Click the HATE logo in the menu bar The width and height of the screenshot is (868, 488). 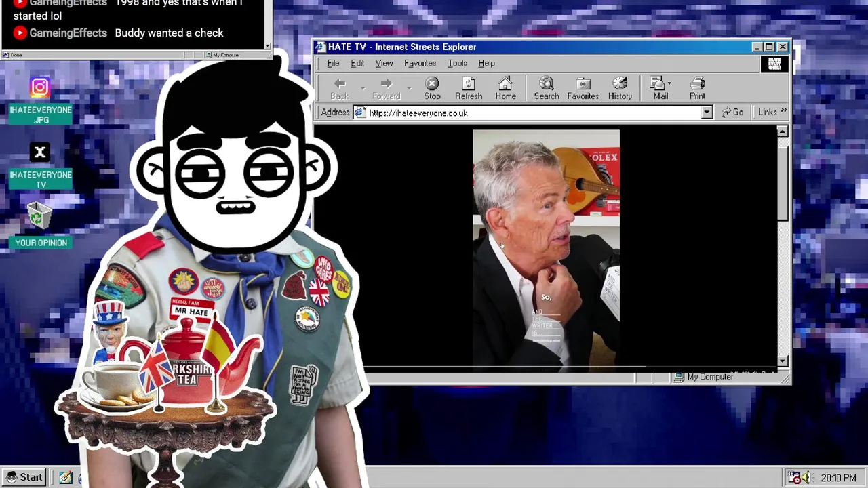(774, 64)
